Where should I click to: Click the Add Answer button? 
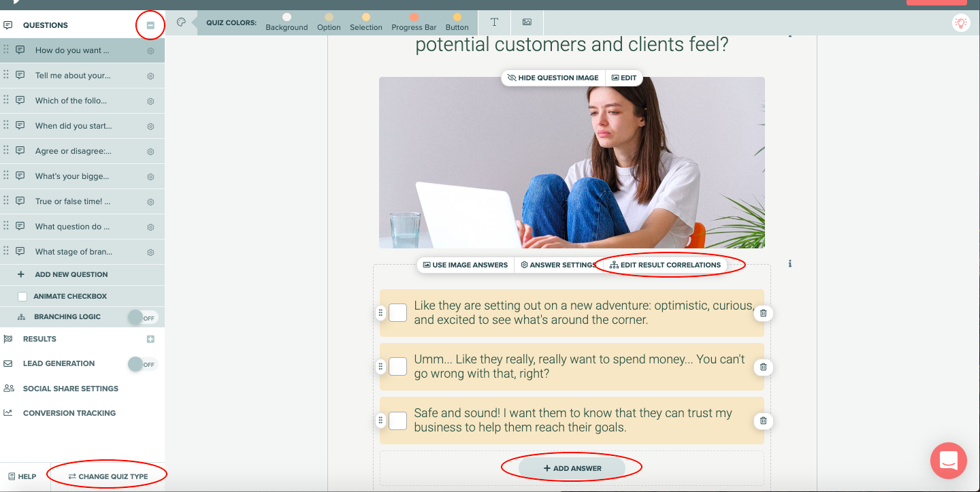tap(572, 468)
